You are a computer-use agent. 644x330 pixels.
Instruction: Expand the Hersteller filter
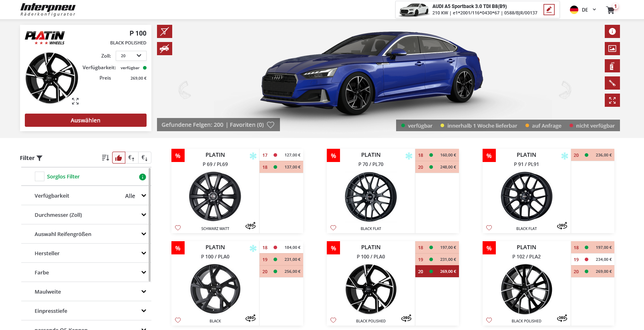click(86, 253)
